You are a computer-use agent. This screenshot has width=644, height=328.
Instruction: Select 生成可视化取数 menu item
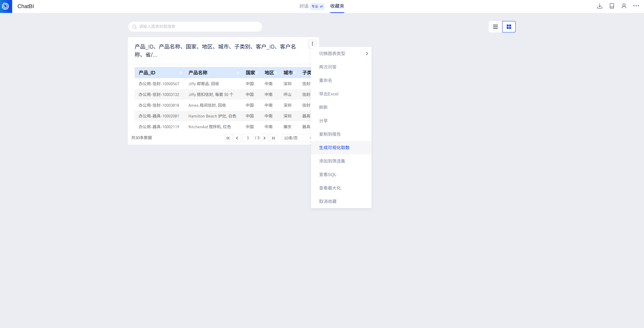[x=334, y=148]
